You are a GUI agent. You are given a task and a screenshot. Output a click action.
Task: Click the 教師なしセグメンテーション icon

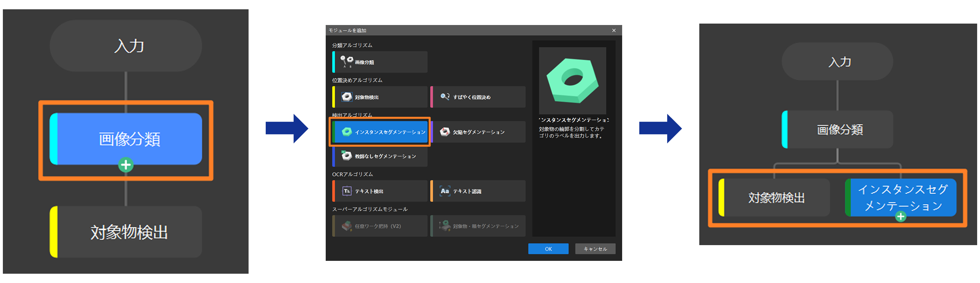[346, 155]
